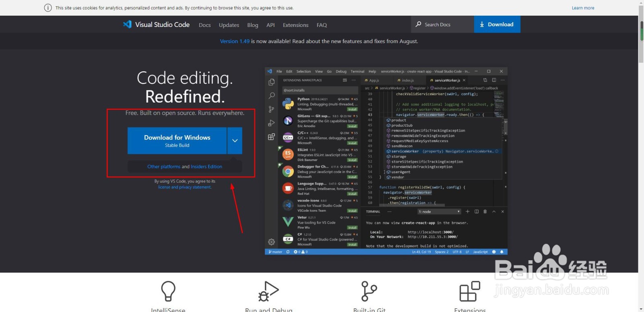This screenshot has width=644, height=312.
Task: Open the API nav item
Action: tap(270, 25)
